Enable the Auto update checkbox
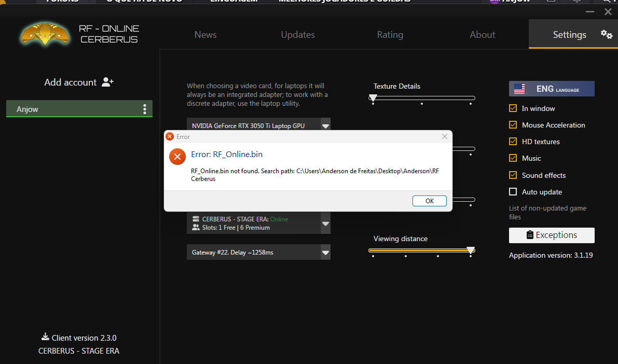 [x=513, y=192]
